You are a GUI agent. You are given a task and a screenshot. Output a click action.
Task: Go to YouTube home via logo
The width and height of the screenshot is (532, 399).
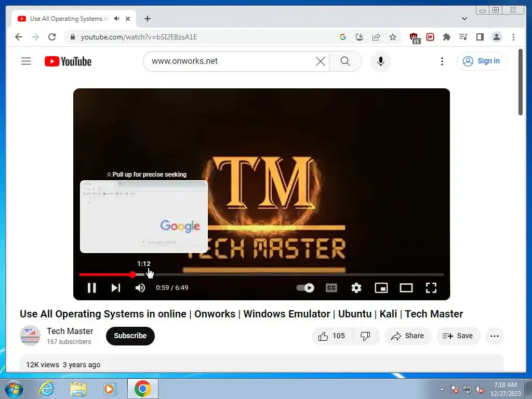[68, 61]
